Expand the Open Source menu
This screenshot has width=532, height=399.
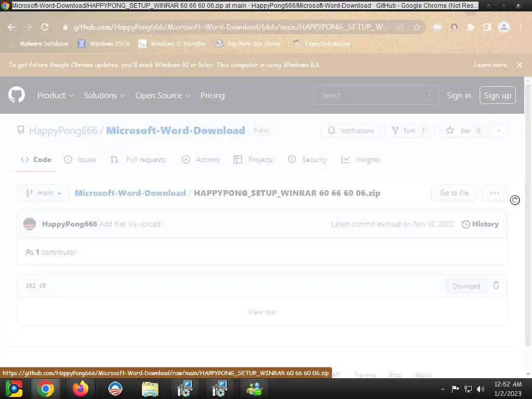pos(163,96)
